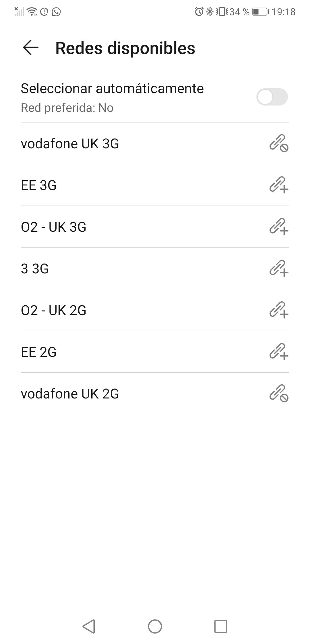The width and height of the screenshot is (310, 644).
Task: Tap the Red preferida: No label
Action: pos(67,108)
